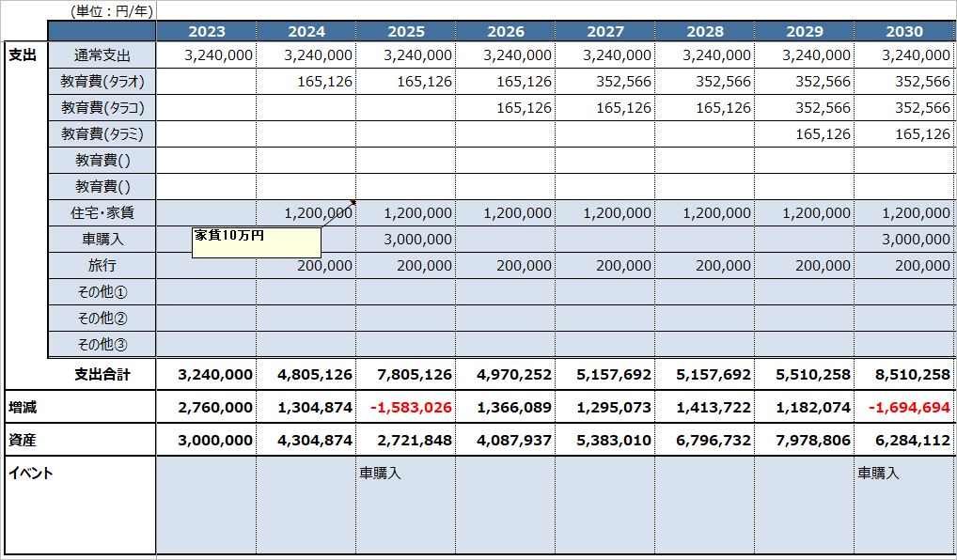
Task: Click the 教育費(タラコ) cell for 2029
Action: (x=805, y=108)
